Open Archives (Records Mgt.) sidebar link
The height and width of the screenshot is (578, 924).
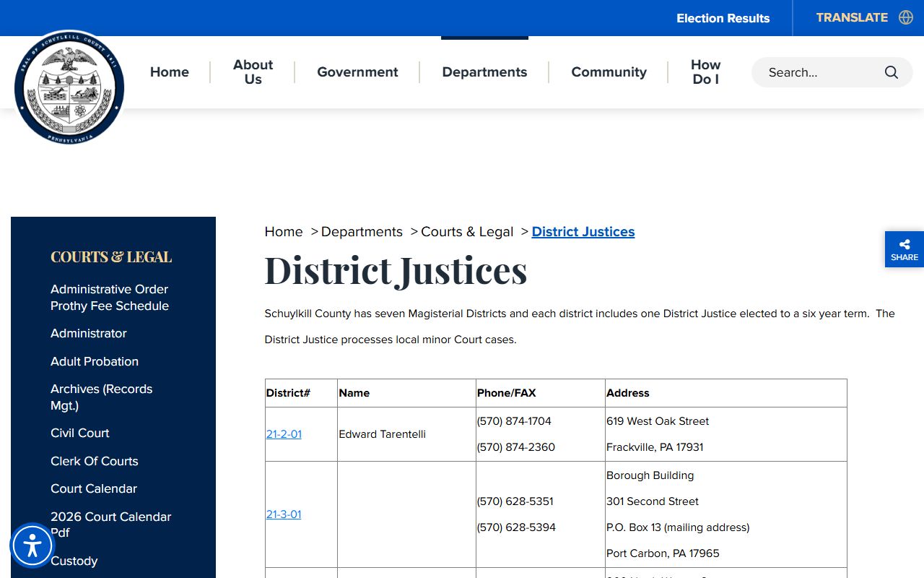102,397
